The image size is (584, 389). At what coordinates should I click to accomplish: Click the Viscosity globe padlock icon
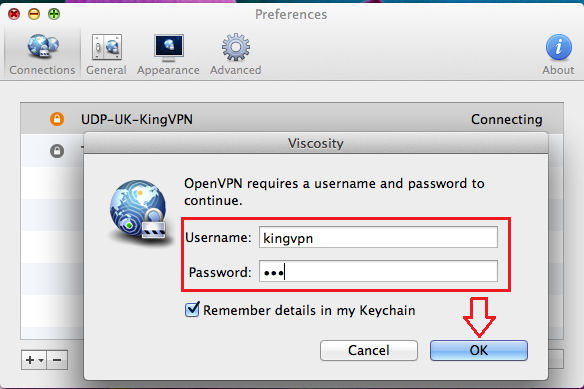139,210
